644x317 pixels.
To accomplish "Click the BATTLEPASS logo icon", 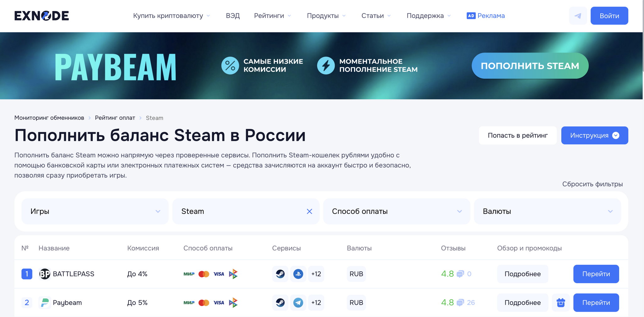I will pos(45,274).
